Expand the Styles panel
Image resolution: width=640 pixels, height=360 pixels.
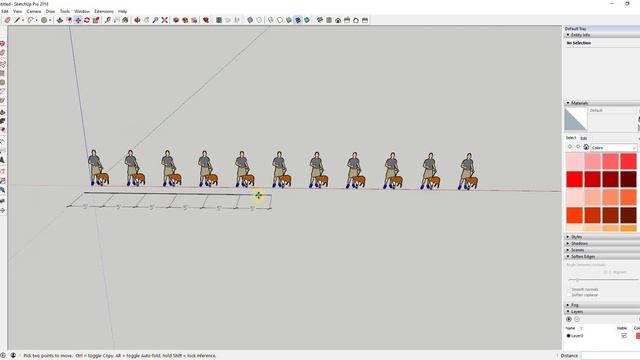[602, 237]
